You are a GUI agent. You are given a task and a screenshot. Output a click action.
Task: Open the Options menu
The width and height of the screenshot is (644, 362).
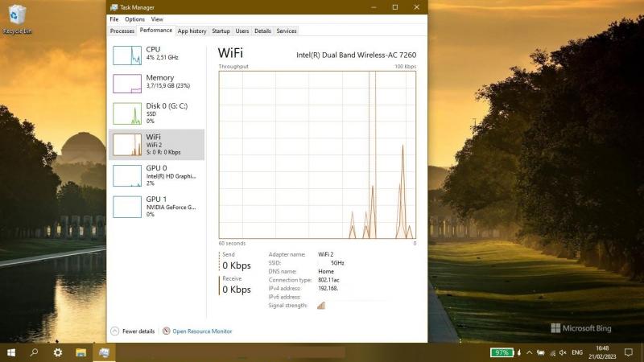tap(134, 19)
